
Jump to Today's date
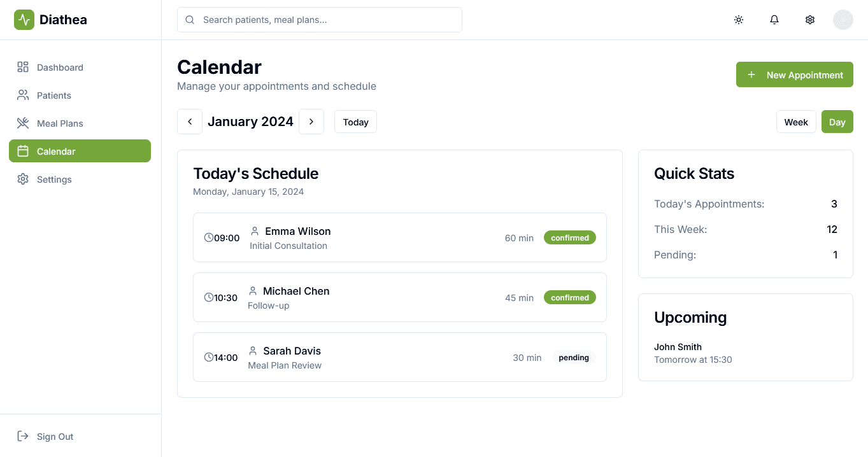[x=355, y=122]
